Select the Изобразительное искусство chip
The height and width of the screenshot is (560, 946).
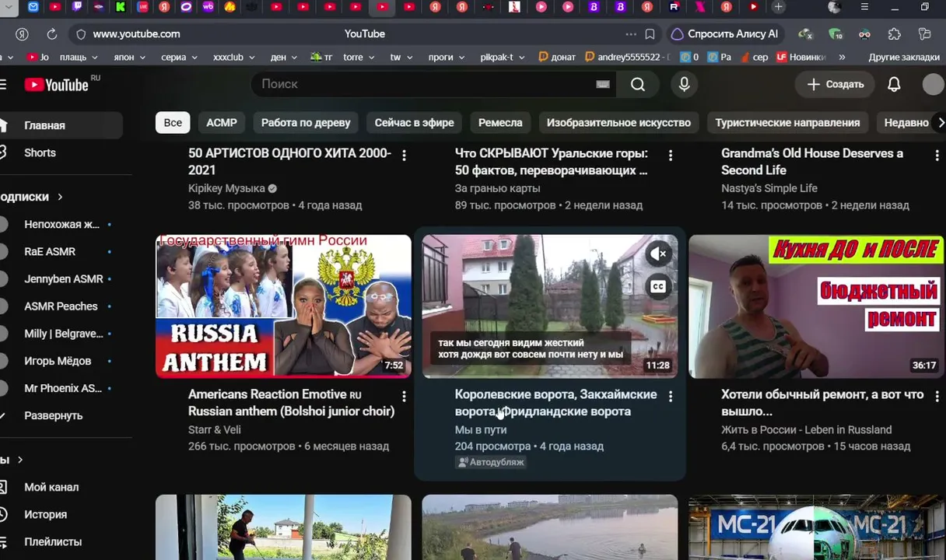(618, 122)
